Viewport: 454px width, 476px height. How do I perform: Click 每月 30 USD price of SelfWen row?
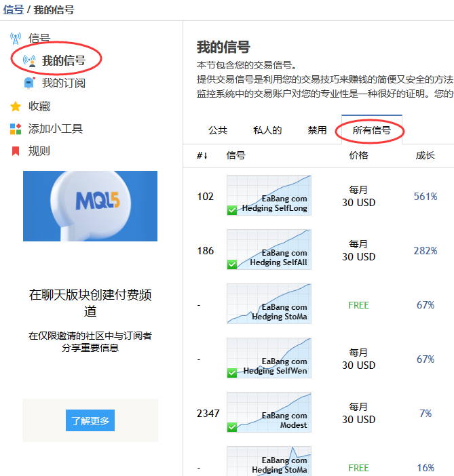(x=358, y=359)
